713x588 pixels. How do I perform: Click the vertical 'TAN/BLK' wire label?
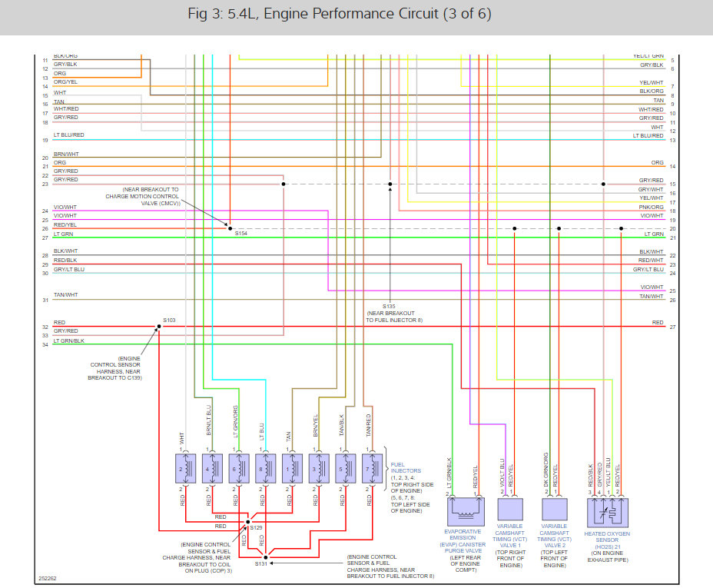pyautogui.click(x=342, y=425)
